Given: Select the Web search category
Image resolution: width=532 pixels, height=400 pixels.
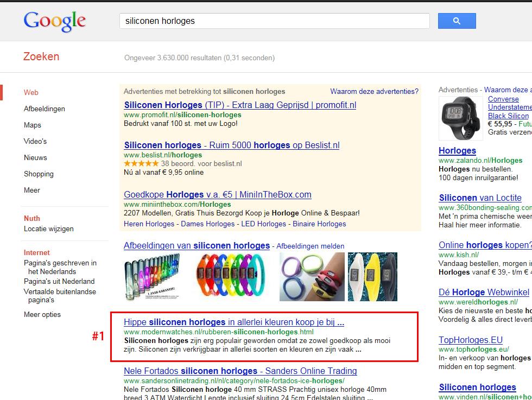Looking at the screenshot, I should (31, 92).
